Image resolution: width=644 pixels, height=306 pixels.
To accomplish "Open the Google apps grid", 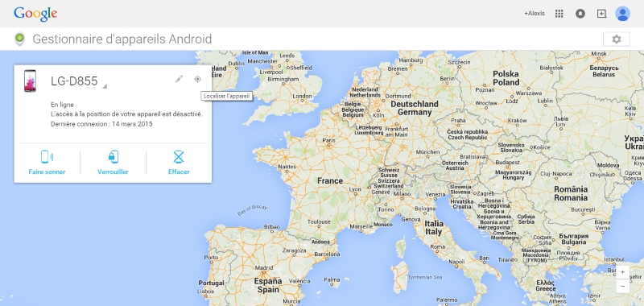I will (x=559, y=14).
